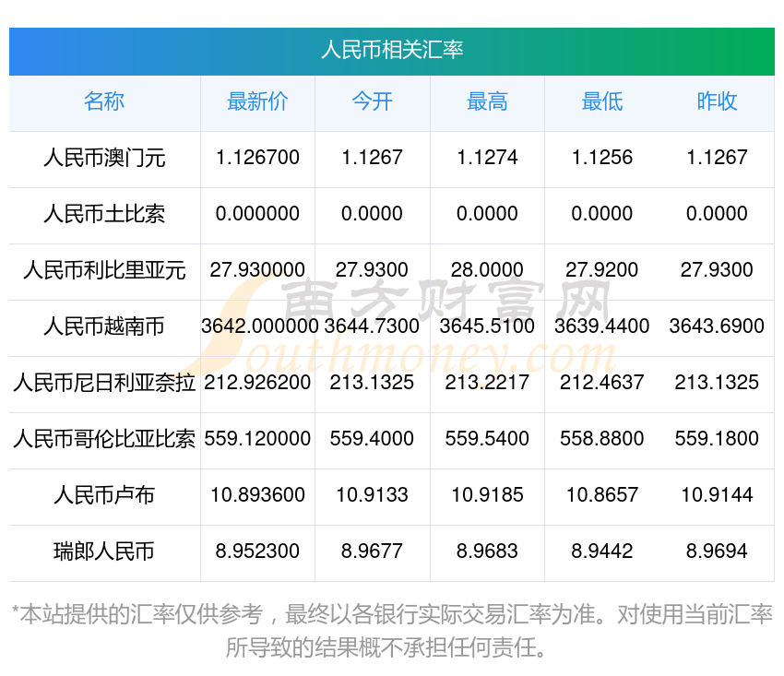Click the lowest value 10.8657
The width and height of the screenshot is (784, 676).
click(x=602, y=495)
